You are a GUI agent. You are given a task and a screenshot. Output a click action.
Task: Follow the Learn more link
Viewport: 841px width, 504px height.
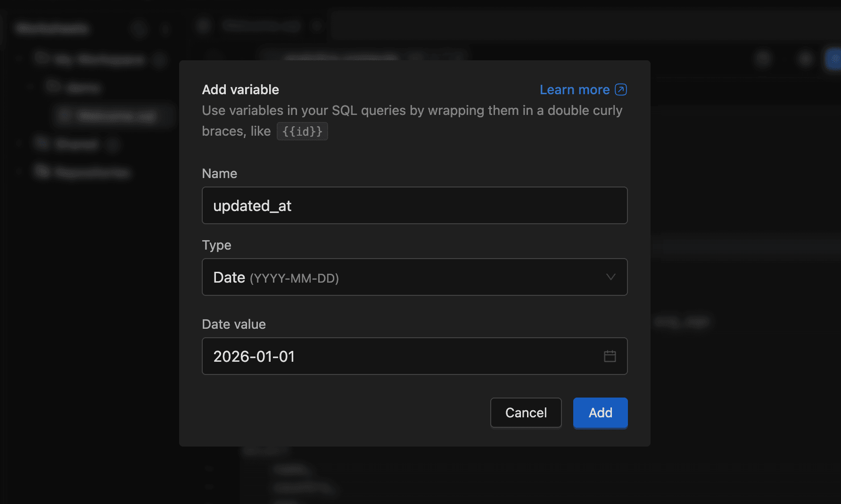pyautogui.click(x=575, y=89)
